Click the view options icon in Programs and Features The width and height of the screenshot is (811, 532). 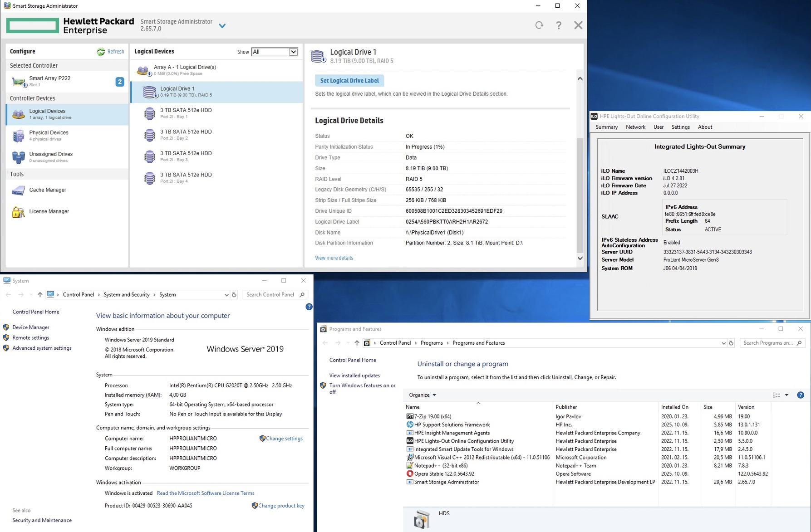point(777,395)
